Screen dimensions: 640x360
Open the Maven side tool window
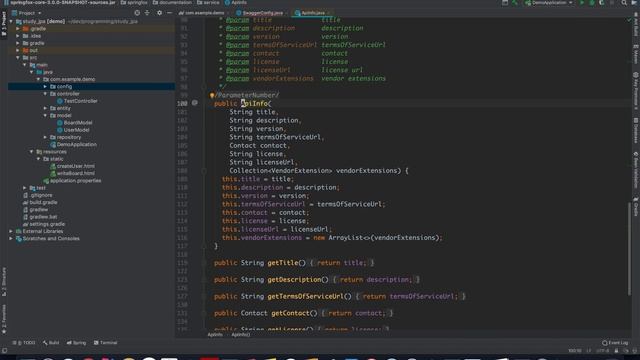(x=636, y=54)
